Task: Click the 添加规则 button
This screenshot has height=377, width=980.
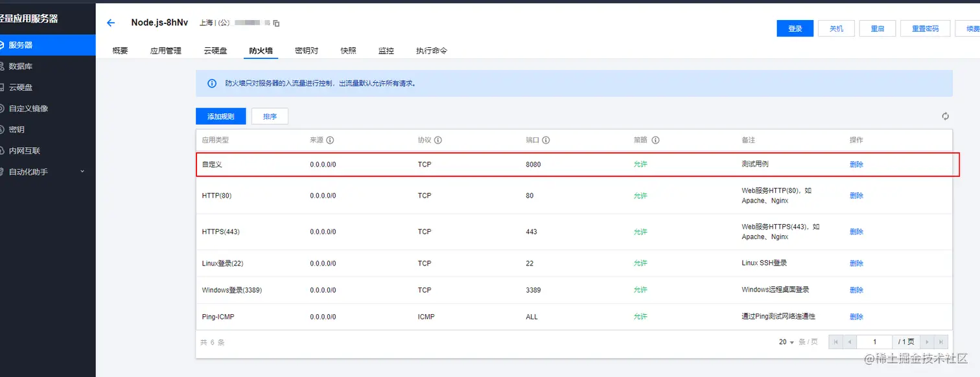Action: click(x=221, y=117)
